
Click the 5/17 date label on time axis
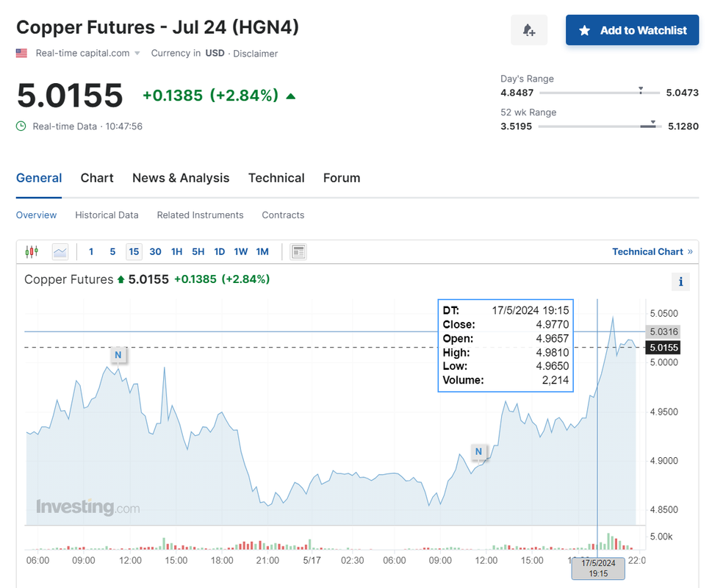pyautogui.click(x=312, y=560)
